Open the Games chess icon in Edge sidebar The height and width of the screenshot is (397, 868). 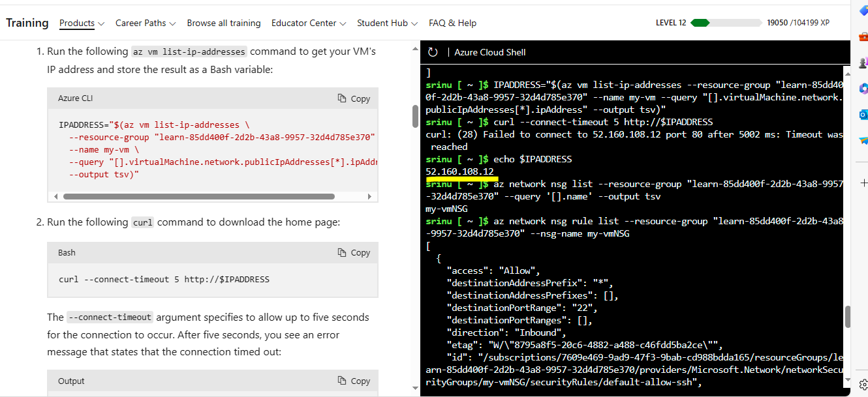click(x=863, y=63)
